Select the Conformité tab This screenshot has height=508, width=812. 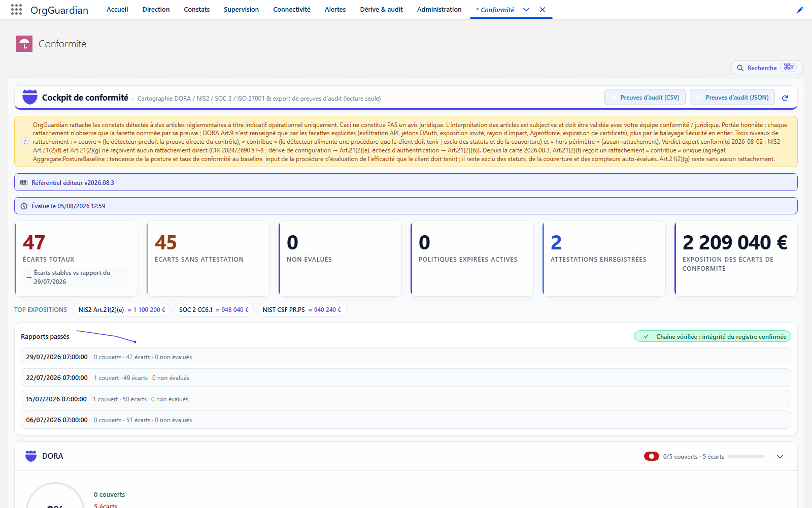point(495,10)
